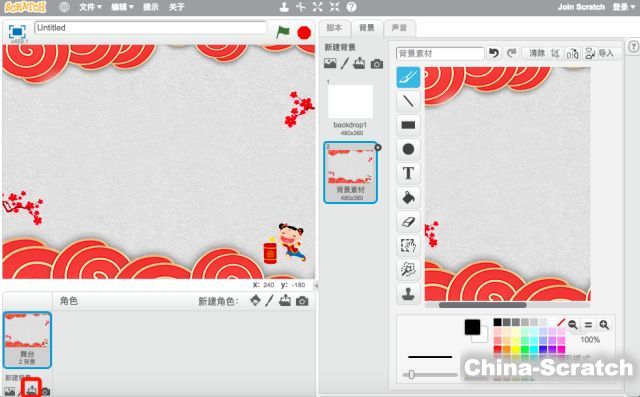Switch to the 声音 tab

coord(399,28)
